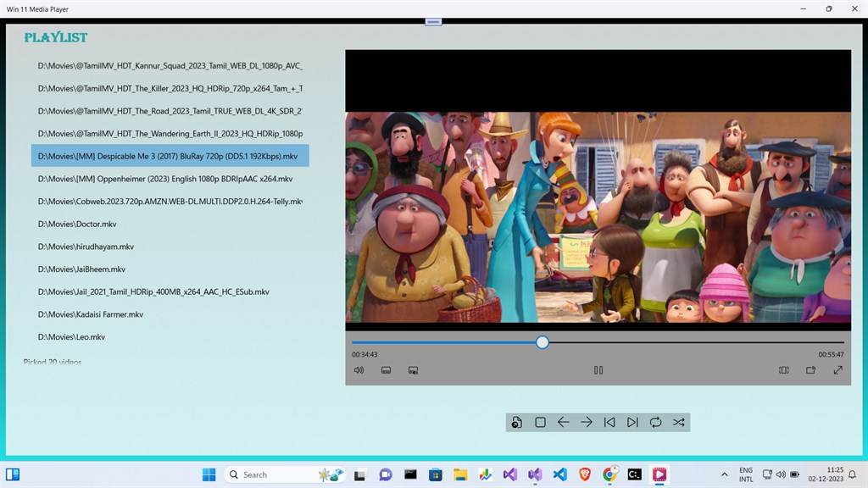The image size is (868, 488).
Task: Select hirudhayam.mkv in the playlist
Action: 170,247
